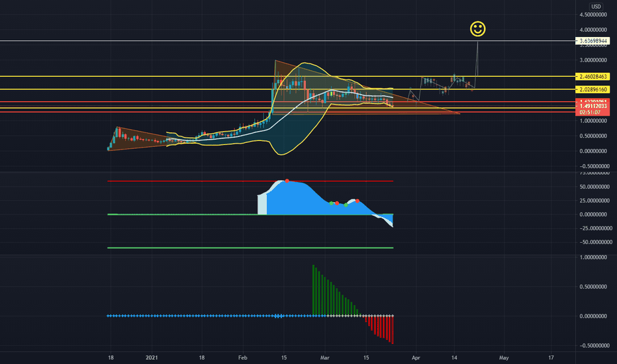Image resolution: width=617 pixels, height=364 pixels.
Task: Open the USD currency selector
Action: tap(596, 7)
